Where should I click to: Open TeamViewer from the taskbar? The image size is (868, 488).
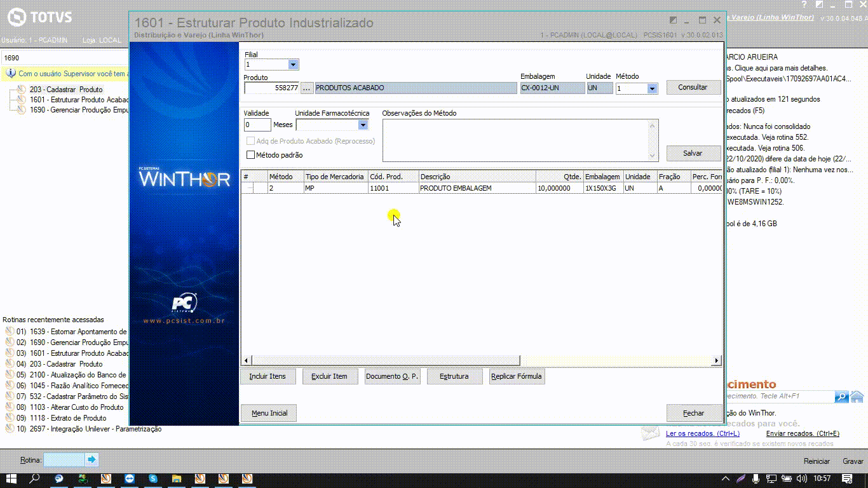130,478
